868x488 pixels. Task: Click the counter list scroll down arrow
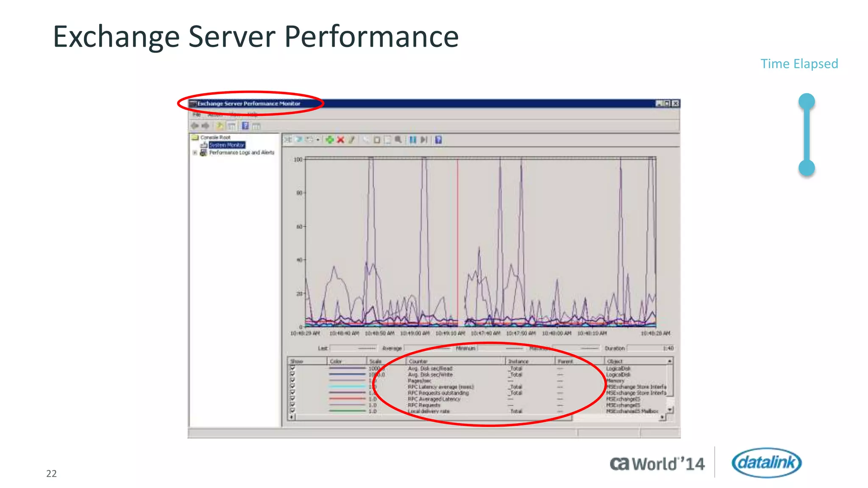click(x=670, y=410)
